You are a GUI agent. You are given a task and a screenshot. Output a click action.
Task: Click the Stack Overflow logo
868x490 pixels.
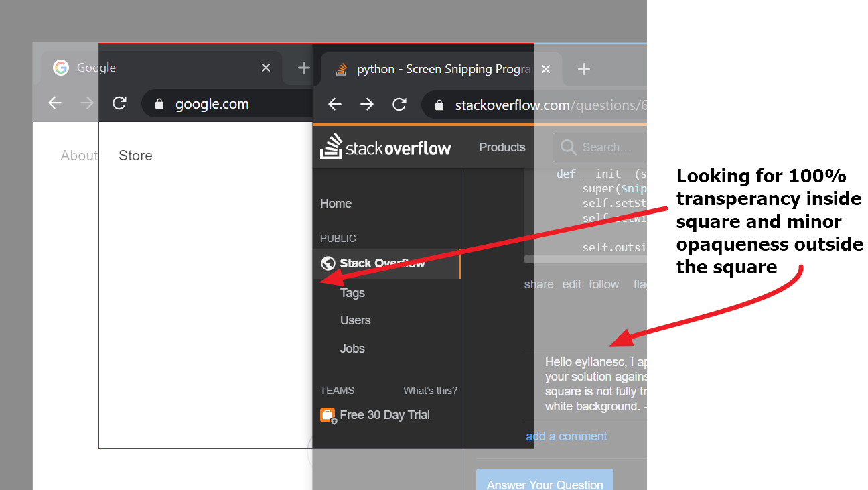pyautogui.click(x=386, y=147)
